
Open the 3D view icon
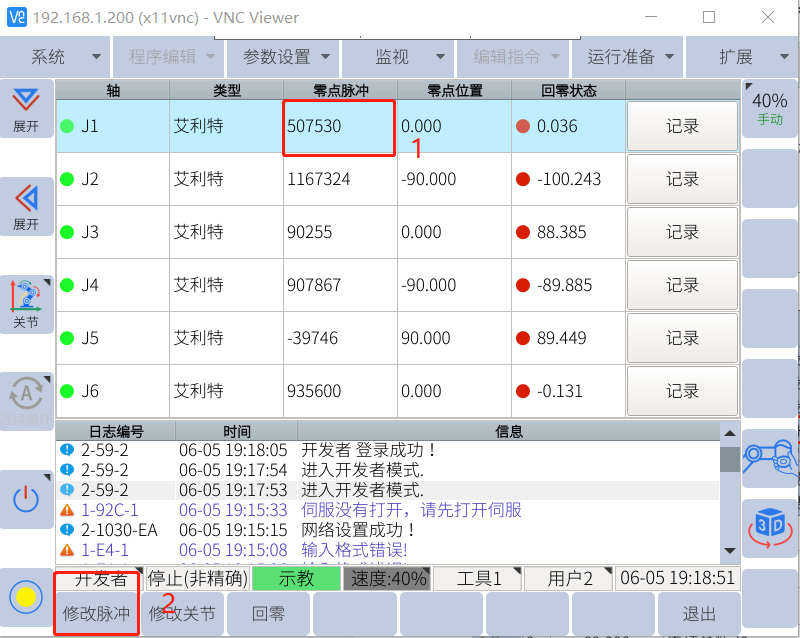pos(770,527)
